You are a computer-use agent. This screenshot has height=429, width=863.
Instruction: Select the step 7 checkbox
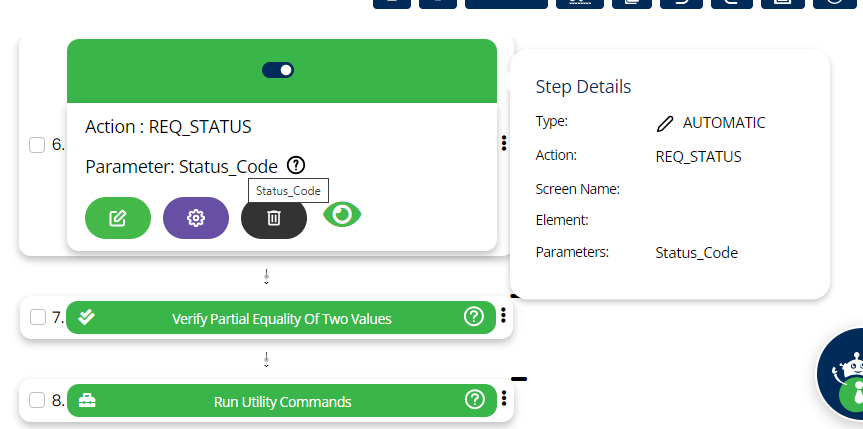click(x=37, y=318)
